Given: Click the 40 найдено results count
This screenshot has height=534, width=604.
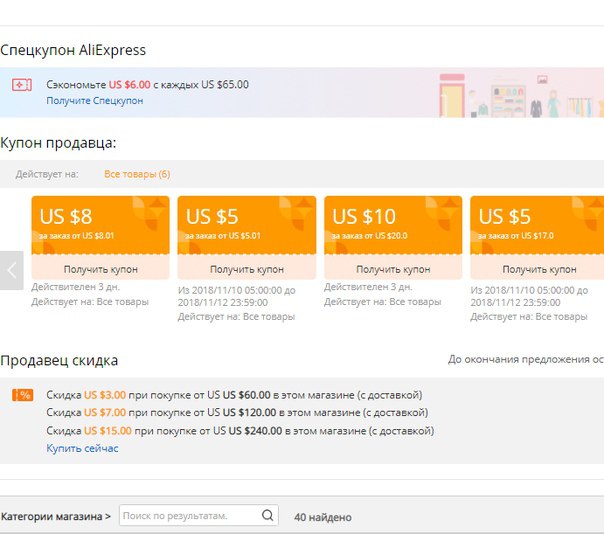Looking at the screenshot, I should 323,517.
